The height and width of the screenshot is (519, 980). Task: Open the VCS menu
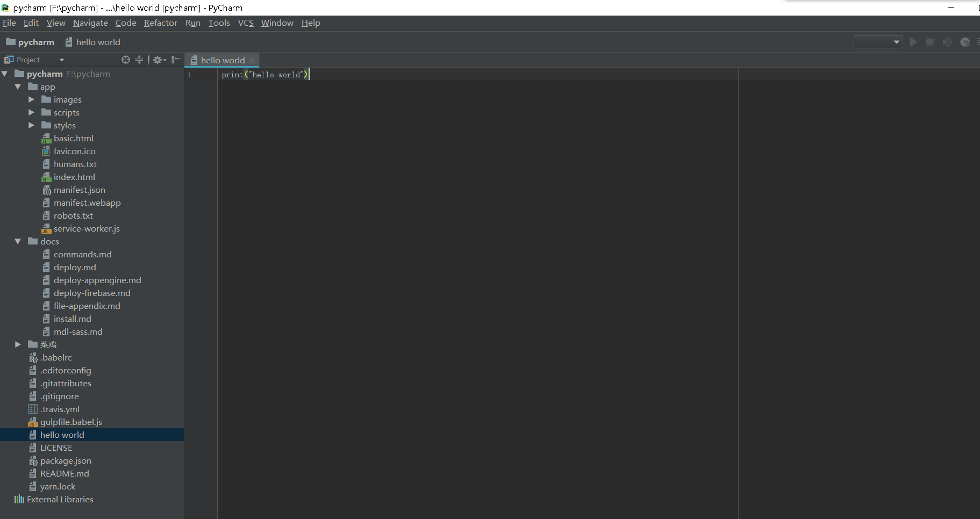(246, 23)
